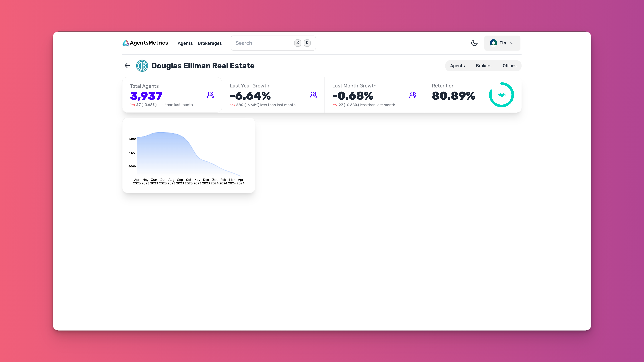644x362 pixels.
Task: Click the '280 (-6.64%) less than last month' text
Action: 266,105
